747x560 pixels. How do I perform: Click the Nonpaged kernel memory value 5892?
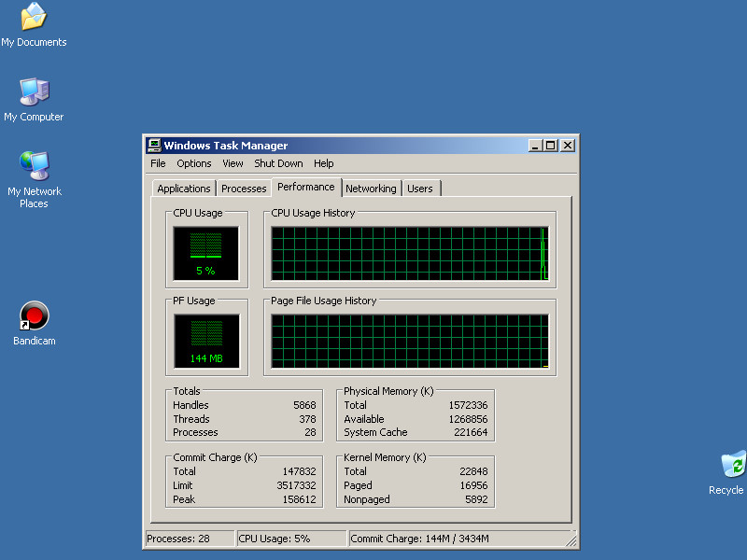tap(476, 499)
